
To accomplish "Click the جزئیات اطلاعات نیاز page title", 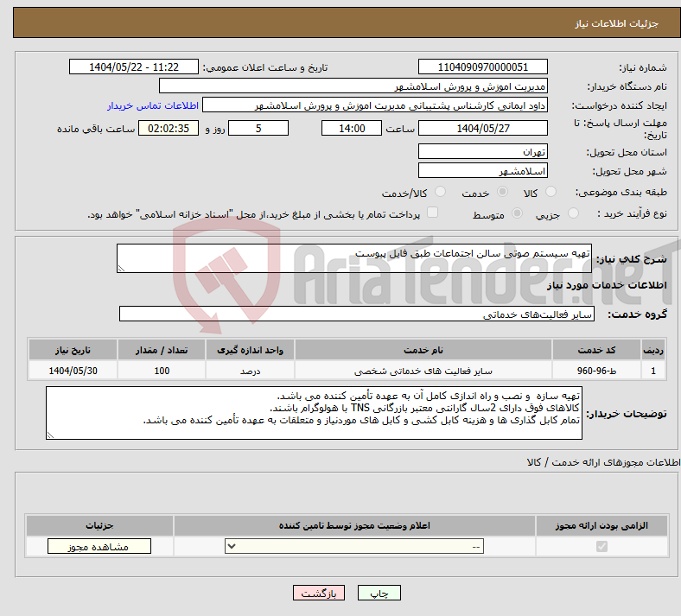I will 617,23.
